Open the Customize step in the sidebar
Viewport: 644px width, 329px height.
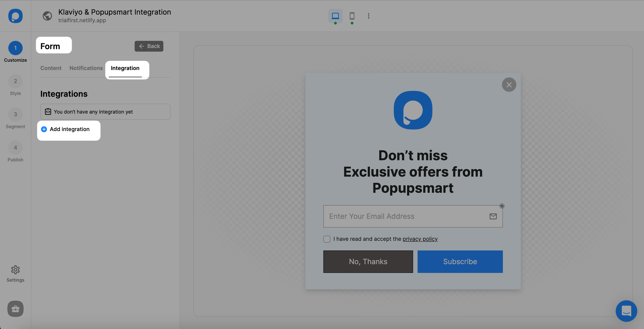tap(15, 48)
